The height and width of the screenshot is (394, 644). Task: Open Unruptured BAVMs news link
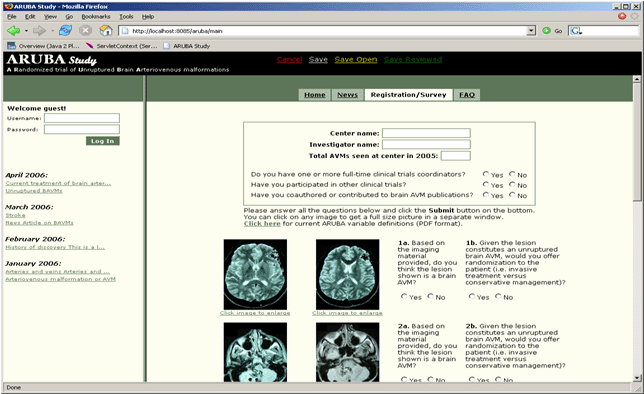(34, 191)
